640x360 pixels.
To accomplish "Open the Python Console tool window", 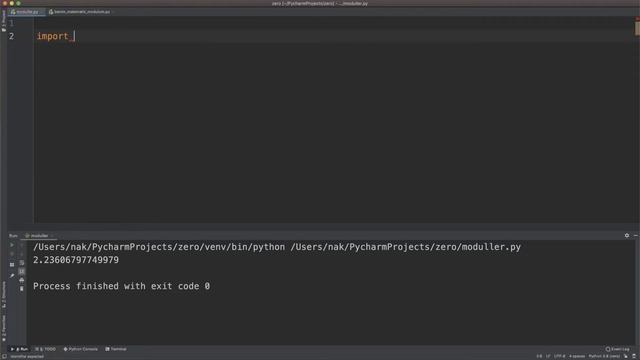I will (80, 349).
